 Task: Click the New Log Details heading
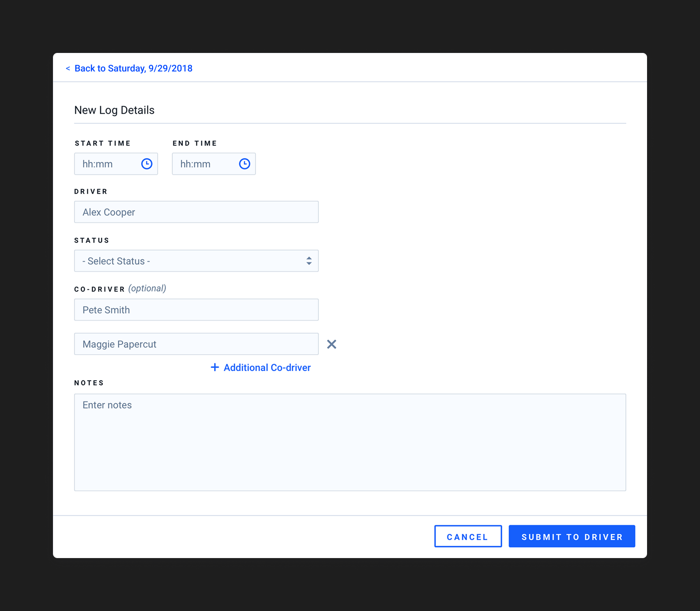coord(114,110)
